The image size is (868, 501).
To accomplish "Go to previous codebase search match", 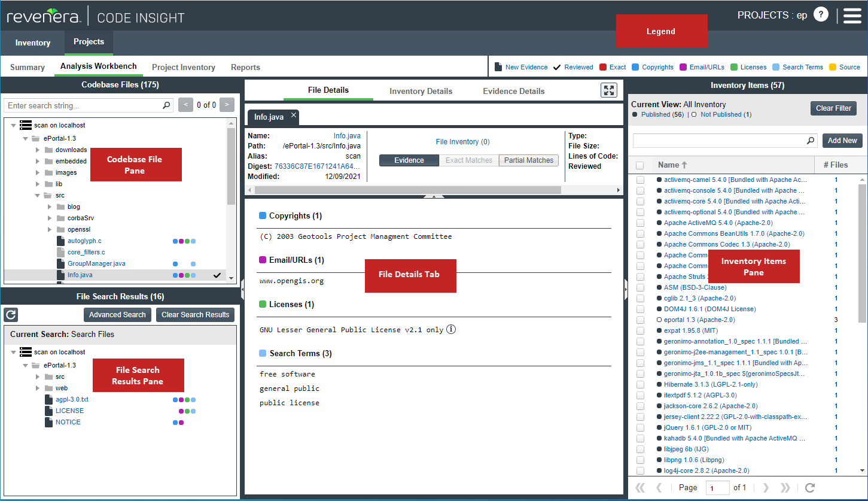I will pos(185,105).
